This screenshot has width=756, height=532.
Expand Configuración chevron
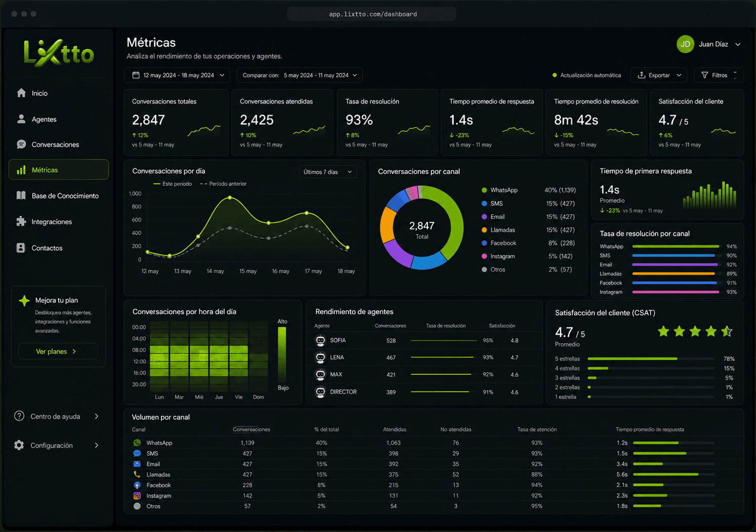(97, 445)
